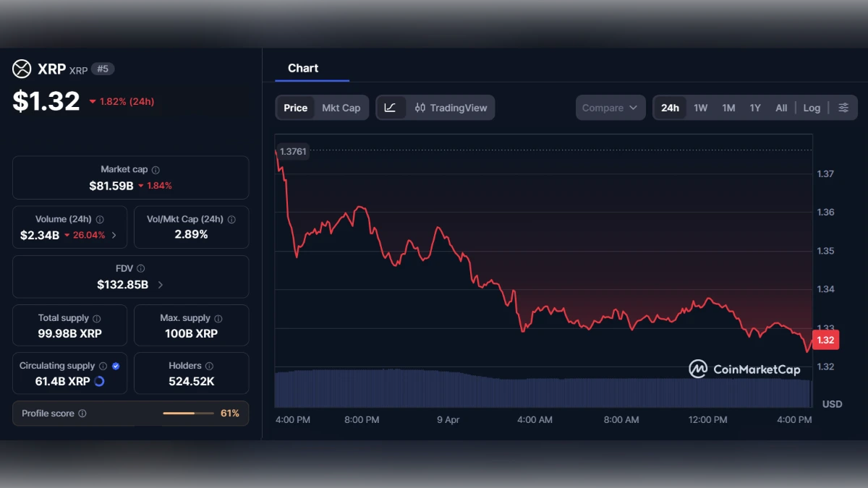Click the Profile score progress bar
The image size is (868, 488).
tap(190, 414)
